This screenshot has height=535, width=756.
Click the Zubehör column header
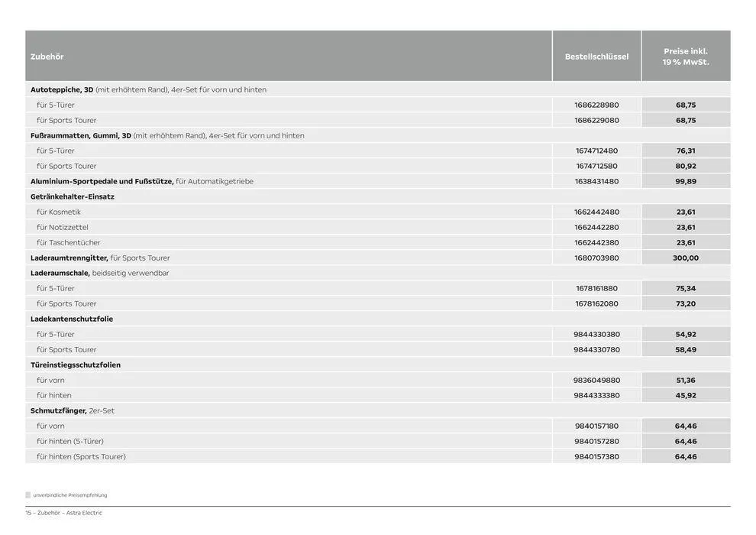[x=47, y=57]
